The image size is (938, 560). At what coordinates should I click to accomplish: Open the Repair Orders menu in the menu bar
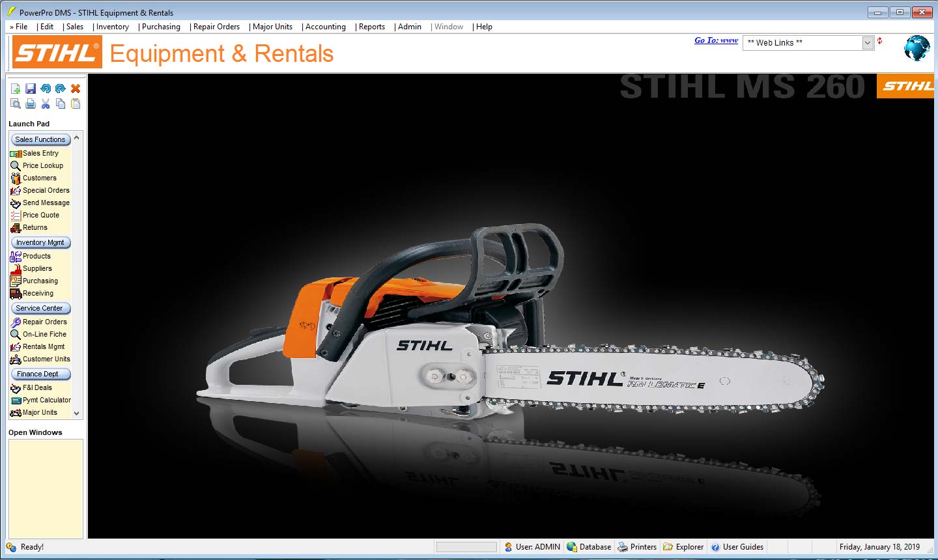(216, 27)
